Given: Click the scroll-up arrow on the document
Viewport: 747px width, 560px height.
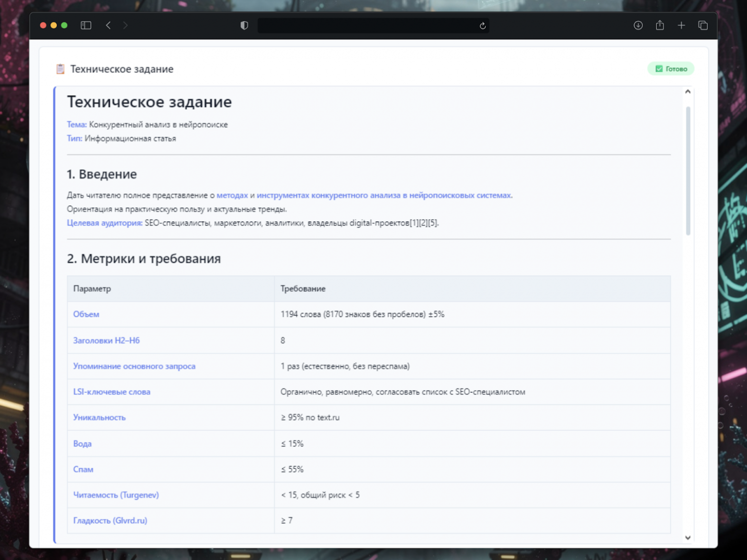Looking at the screenshot, I should pyautogui.click(x=688, y=91).
